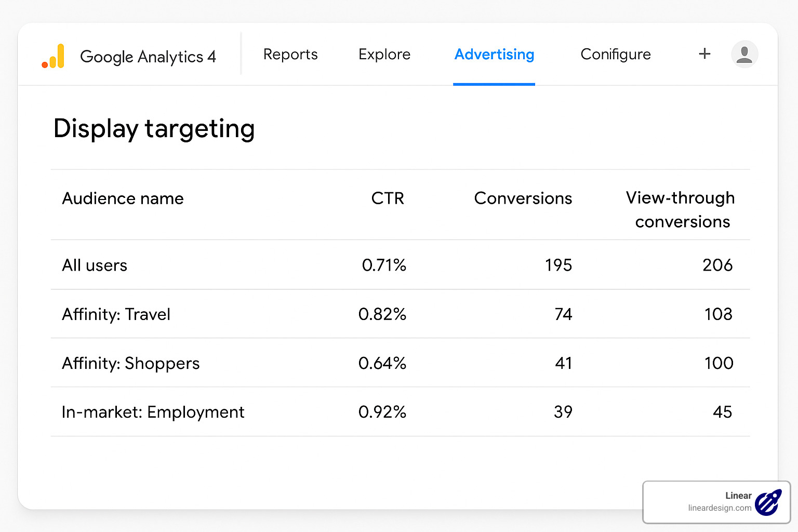
Task: Open the user profile avatar
Action: click(744, 54)
